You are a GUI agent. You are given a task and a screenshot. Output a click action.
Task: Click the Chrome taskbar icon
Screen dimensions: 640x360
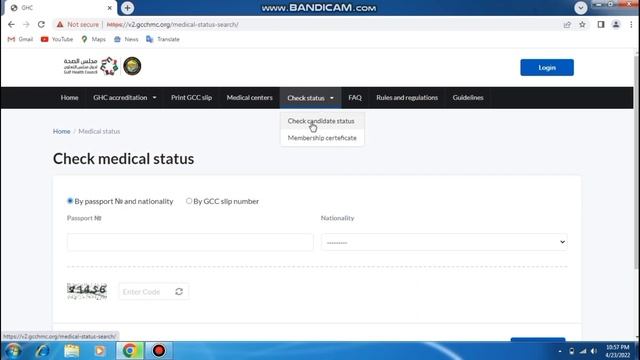130,351
